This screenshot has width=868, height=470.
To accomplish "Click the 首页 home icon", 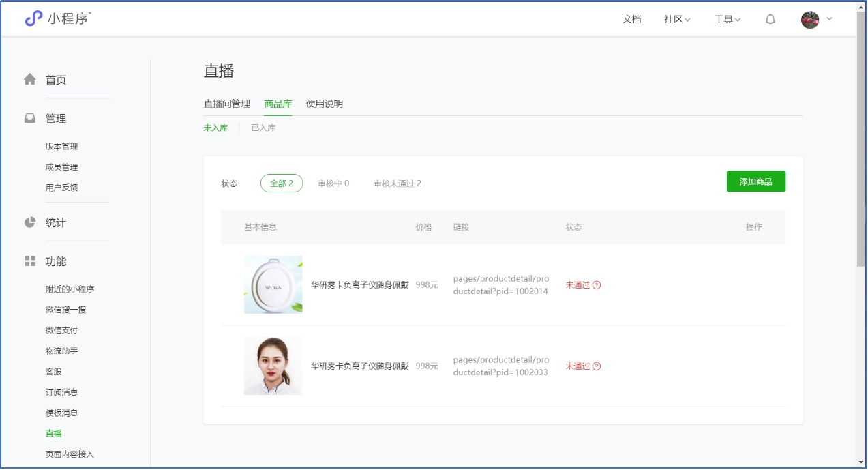I will pyautogui.click(x=30, y=79).
